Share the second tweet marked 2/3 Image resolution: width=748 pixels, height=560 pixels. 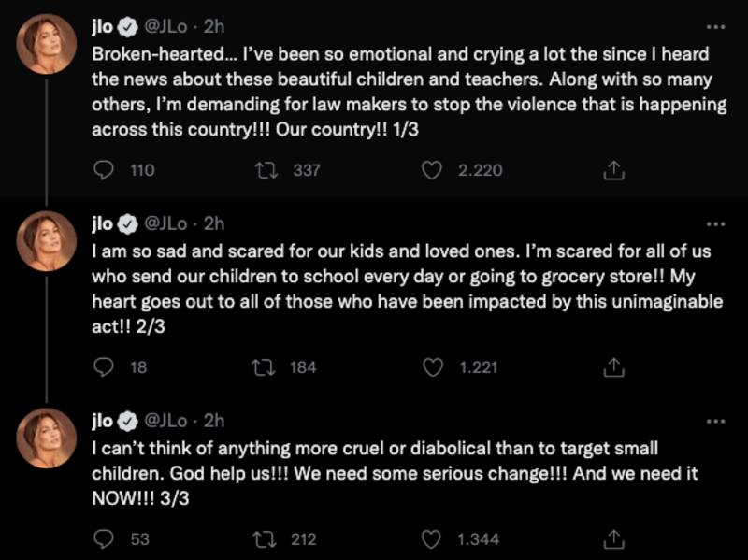point(614,367)
